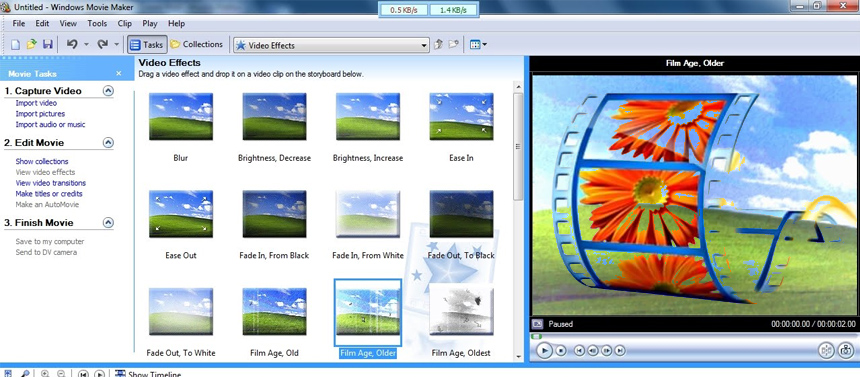The height and width of the screenshot is (377, 860).
Task: Click the Set Audio Levels icon
Action: pyautogui.click(x=8, y=374)
